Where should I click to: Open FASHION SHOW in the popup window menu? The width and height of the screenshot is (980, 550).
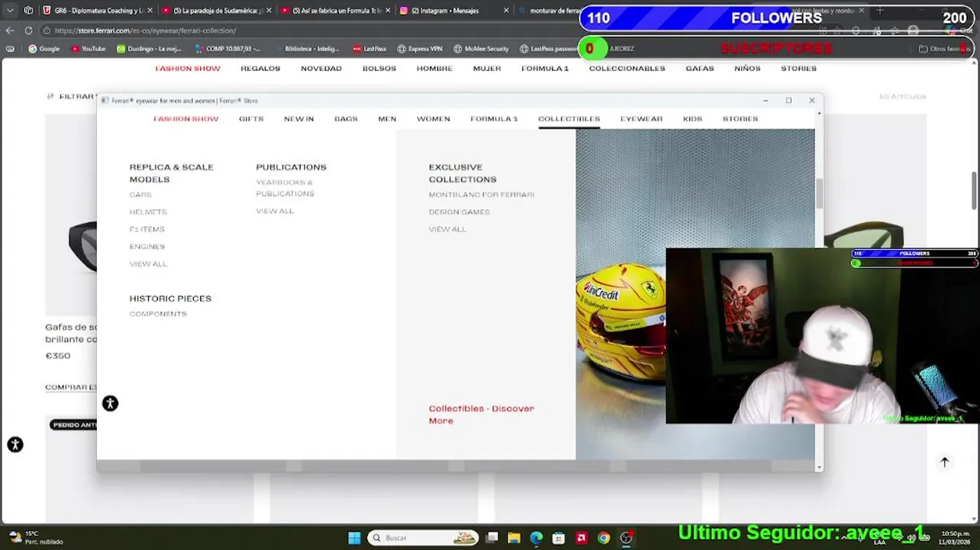pyautogui.click(x=185, y=119)
